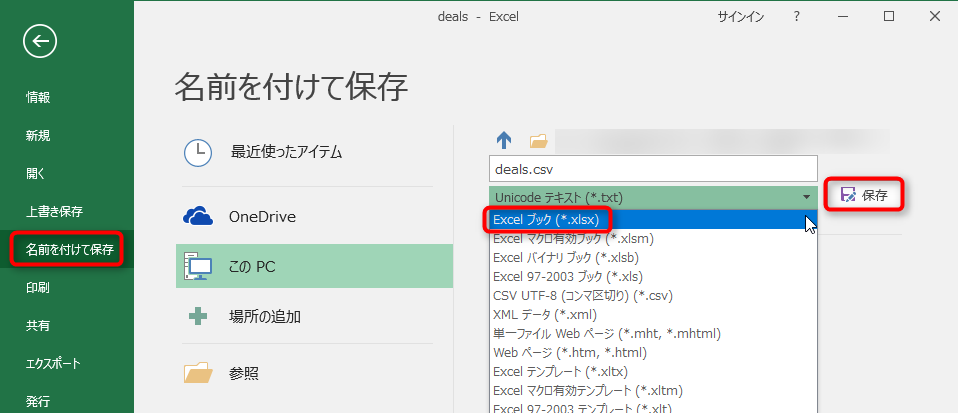958x413 pixels.
Task: Choose Excel マクロ有効ブック (*.xlsm) option
Action: point(653,238)
